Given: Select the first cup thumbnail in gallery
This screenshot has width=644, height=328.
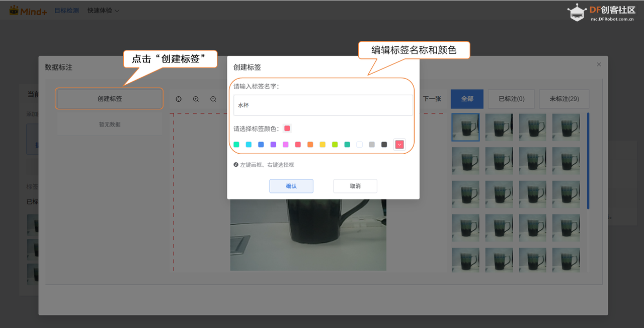Looking at the screenshot, I should 465,127.
